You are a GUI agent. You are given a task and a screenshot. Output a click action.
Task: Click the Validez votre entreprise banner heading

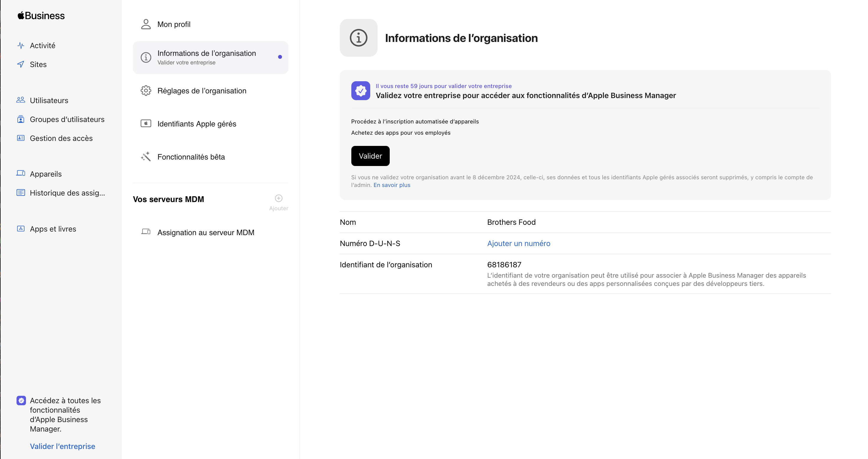pyautogui.click(x=526, y=95)
